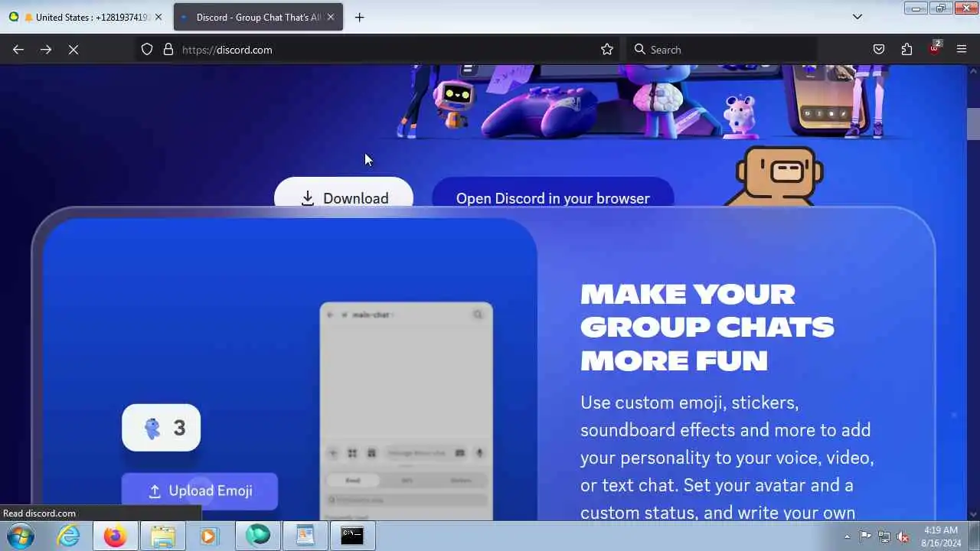This screenshot has height=551, width=980.
Task: Show hidden system tray icons
Action: tap(847, 536)
